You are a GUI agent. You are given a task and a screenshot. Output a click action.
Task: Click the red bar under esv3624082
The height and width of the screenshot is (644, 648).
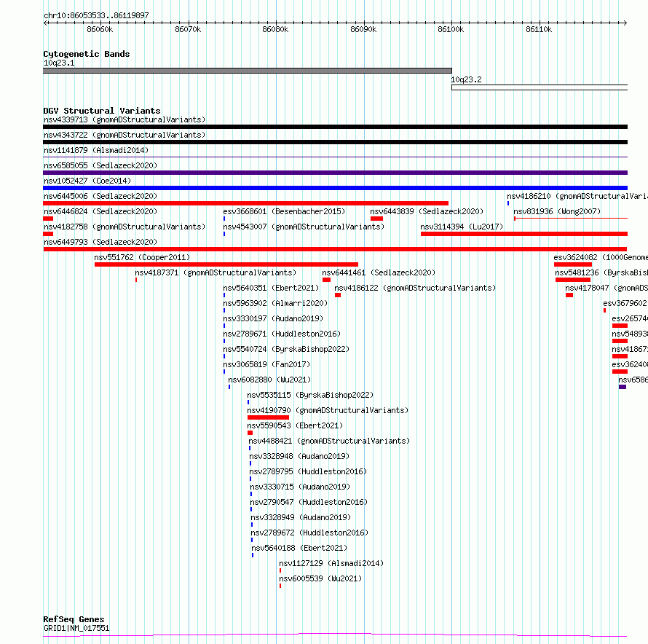tap(573, 264)
